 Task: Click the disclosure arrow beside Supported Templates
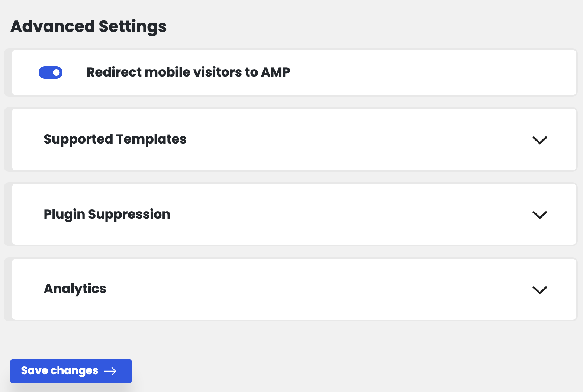point(539,140)
